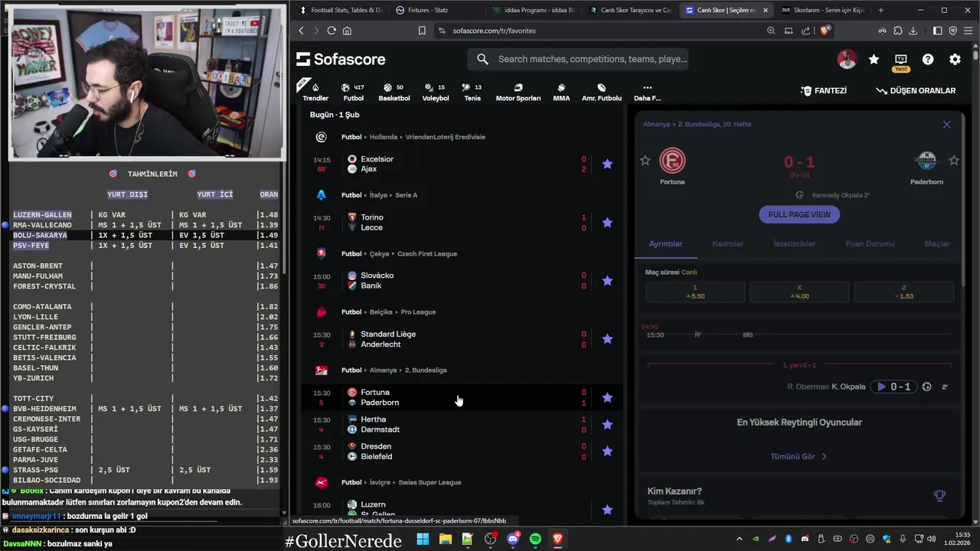
Task: Open the Hertha vs Darmstadt match row
Action: 462,425
